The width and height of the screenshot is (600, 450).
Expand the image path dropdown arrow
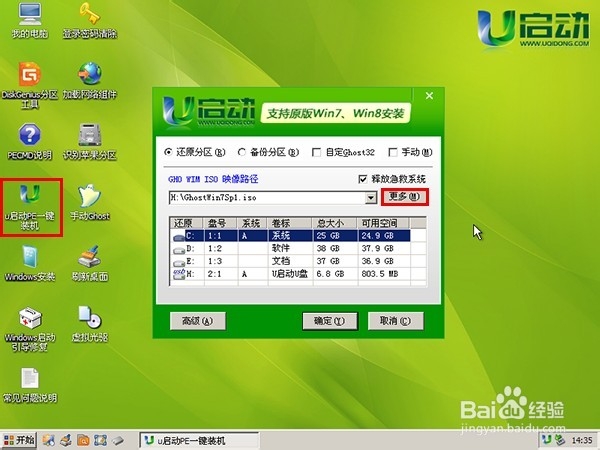click(370, 198)
